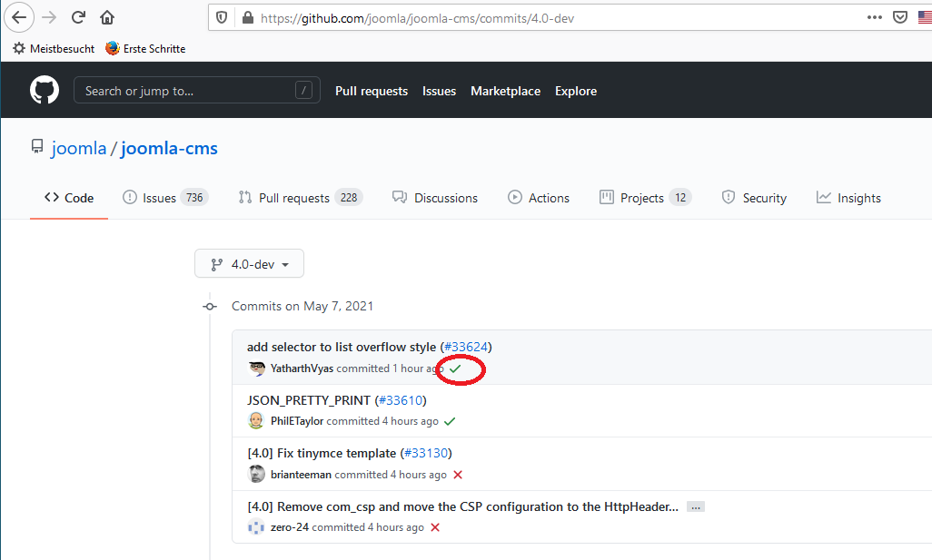Switch to Projects tab with 12
Screen dimensions: 932x560
coord(646,198)
